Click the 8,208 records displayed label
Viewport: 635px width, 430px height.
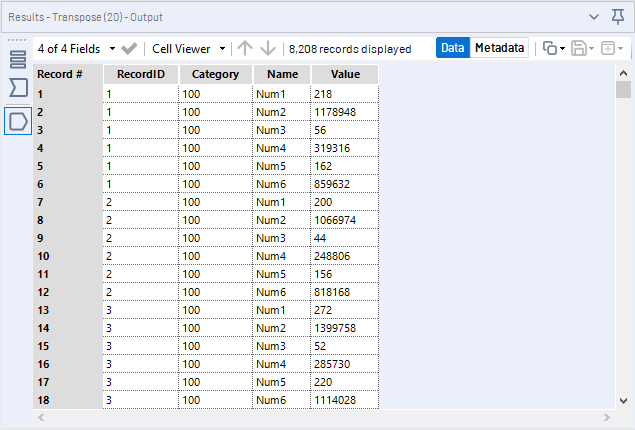coord(350,49)
